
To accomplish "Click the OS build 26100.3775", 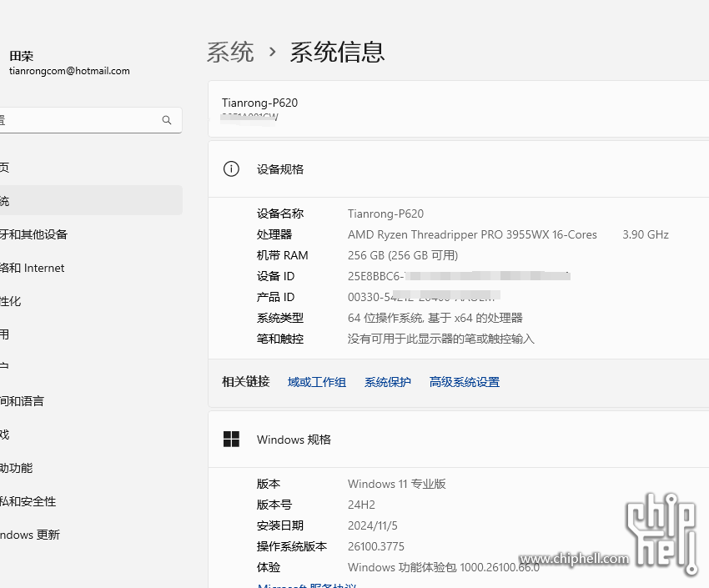I will pos(375,546).
